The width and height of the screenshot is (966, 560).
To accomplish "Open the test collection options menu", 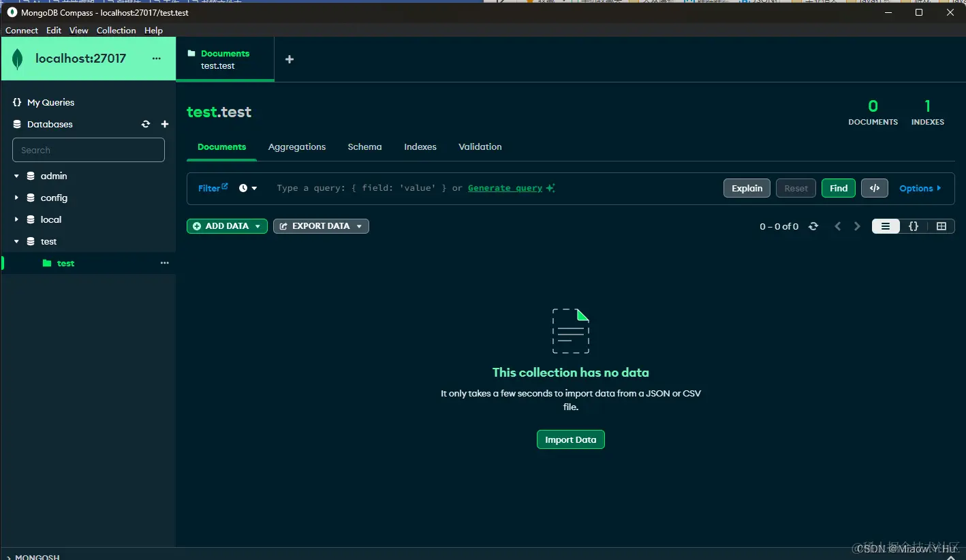I will [164, 263].
